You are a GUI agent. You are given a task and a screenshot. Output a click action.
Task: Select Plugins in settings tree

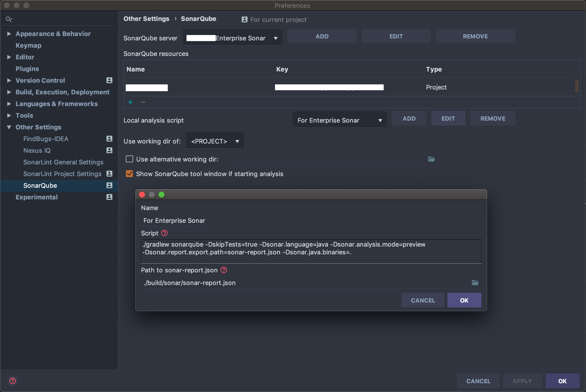27,69
